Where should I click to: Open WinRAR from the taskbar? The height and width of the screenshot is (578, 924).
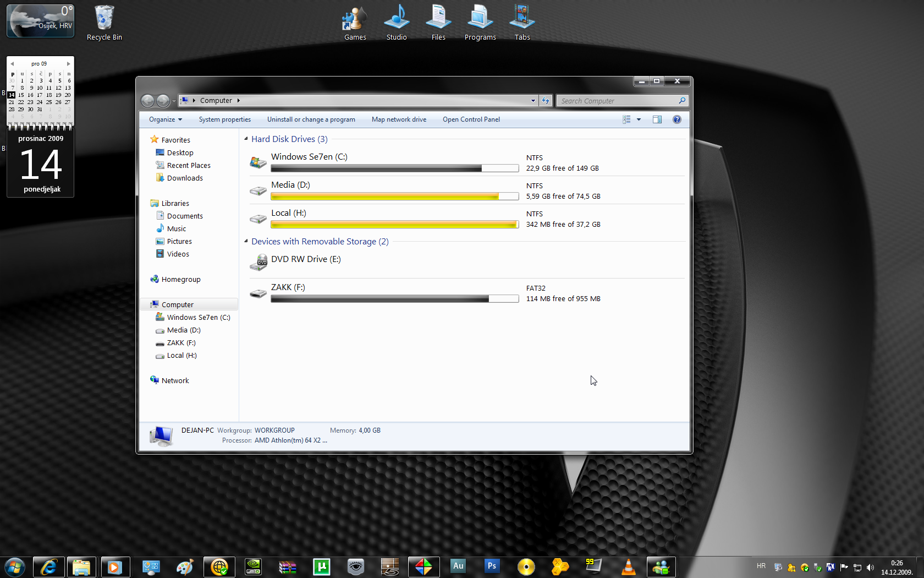click(287, 567)
